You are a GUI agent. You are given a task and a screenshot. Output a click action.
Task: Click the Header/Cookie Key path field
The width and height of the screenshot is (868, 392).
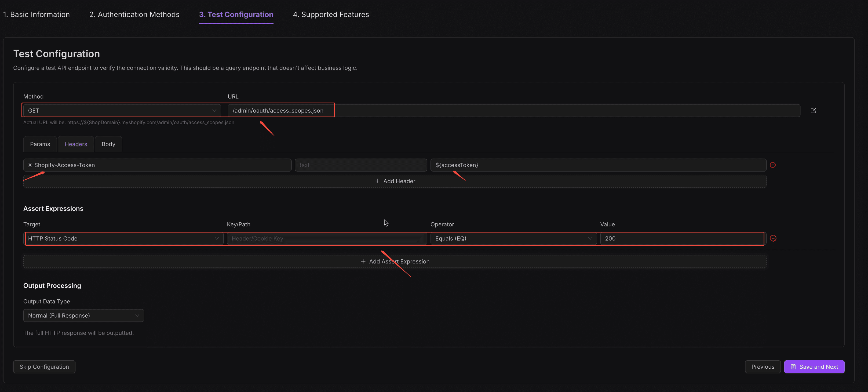pos(327,238)
